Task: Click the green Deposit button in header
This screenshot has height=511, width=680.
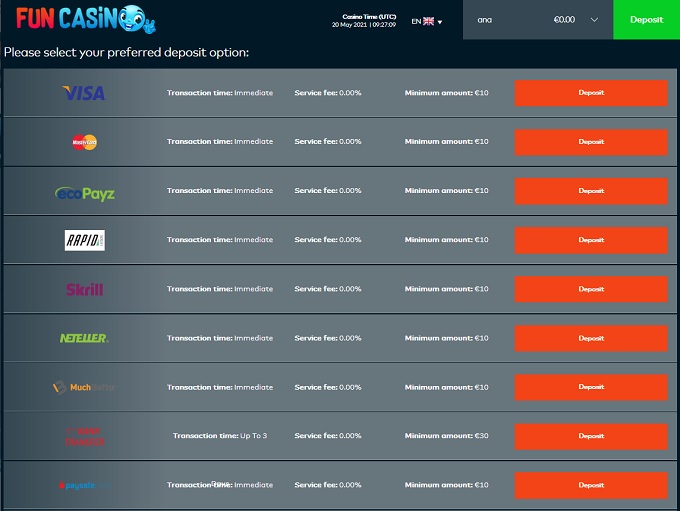Action: (x=646, y=19)
